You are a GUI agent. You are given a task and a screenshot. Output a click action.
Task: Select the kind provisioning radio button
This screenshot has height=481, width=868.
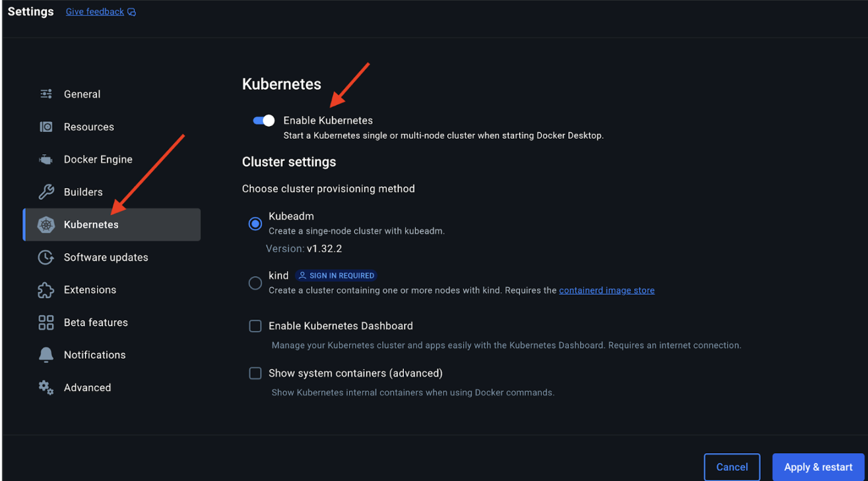click(256, 283)
